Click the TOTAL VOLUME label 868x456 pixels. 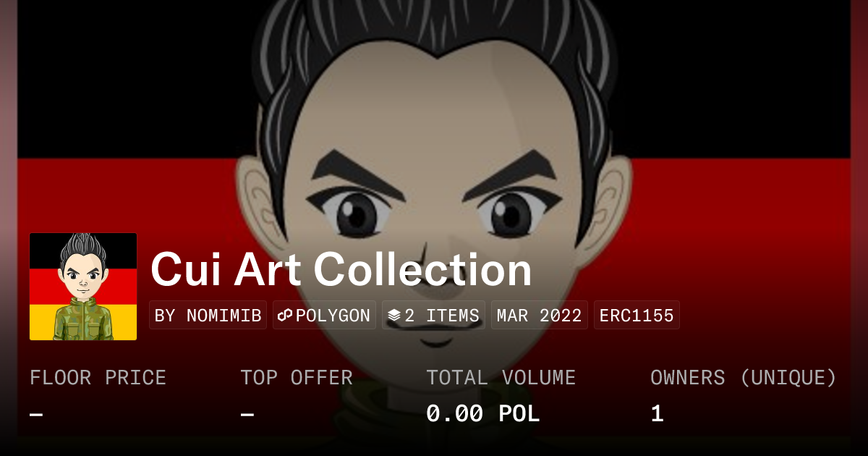(501, 378)
